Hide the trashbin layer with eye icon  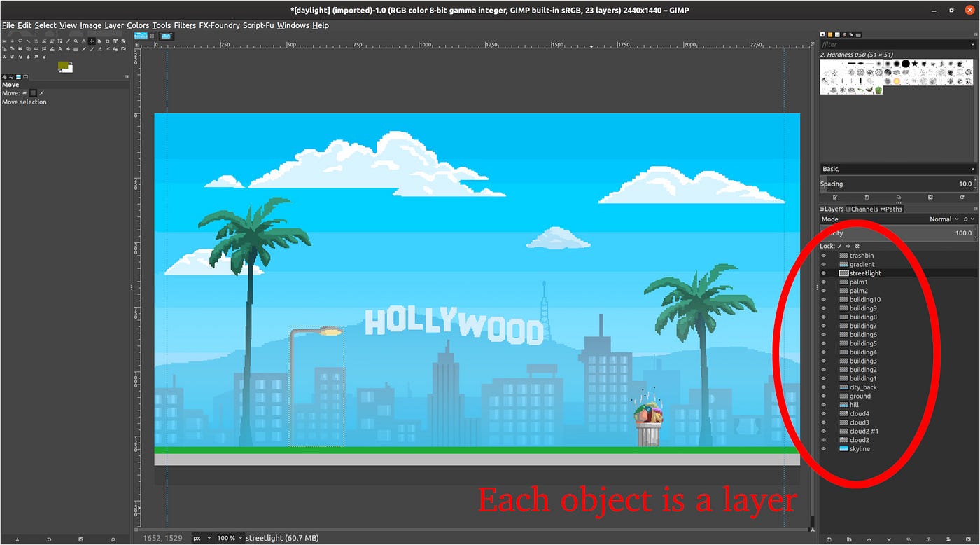(x=824, y=256)
